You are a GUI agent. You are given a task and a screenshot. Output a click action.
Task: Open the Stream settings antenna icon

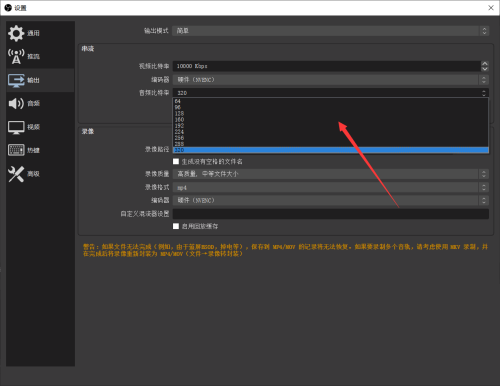(x=16, y=56)
